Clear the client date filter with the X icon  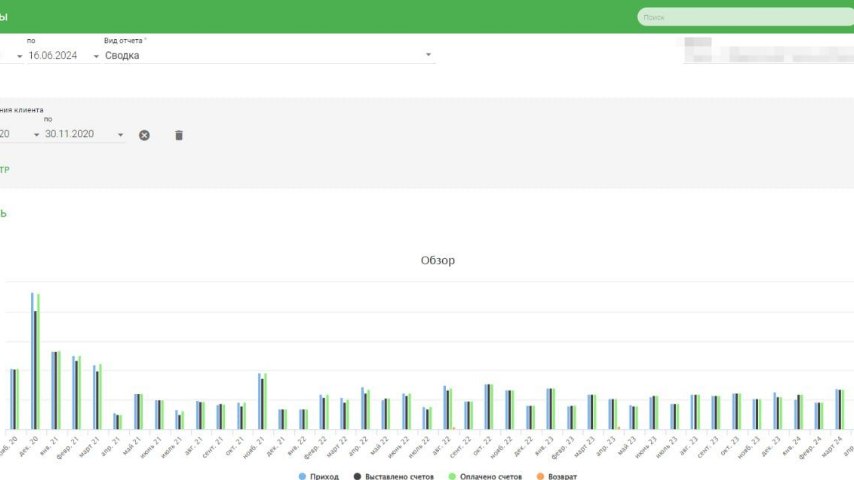pos(144,135)
